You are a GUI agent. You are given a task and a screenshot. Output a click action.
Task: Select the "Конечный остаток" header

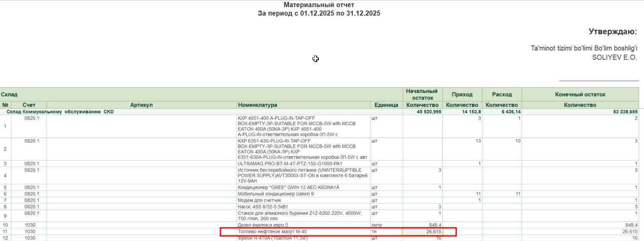(x=580, y=95)
